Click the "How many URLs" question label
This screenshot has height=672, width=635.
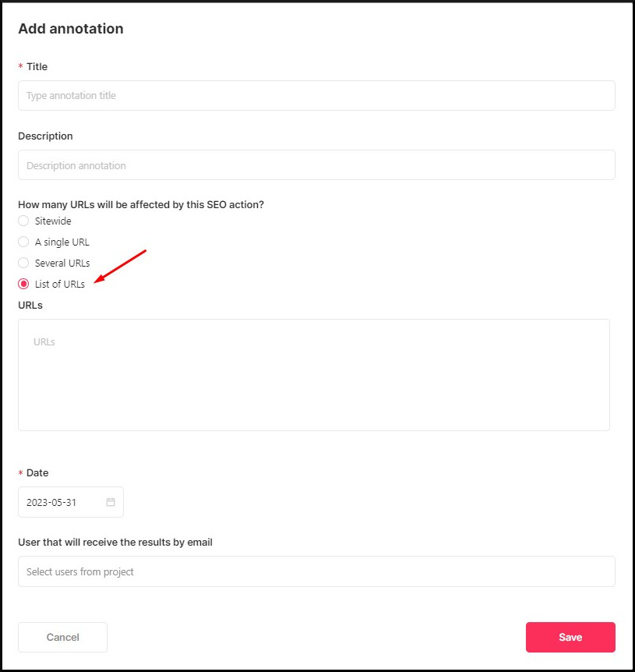coord(141,204)
